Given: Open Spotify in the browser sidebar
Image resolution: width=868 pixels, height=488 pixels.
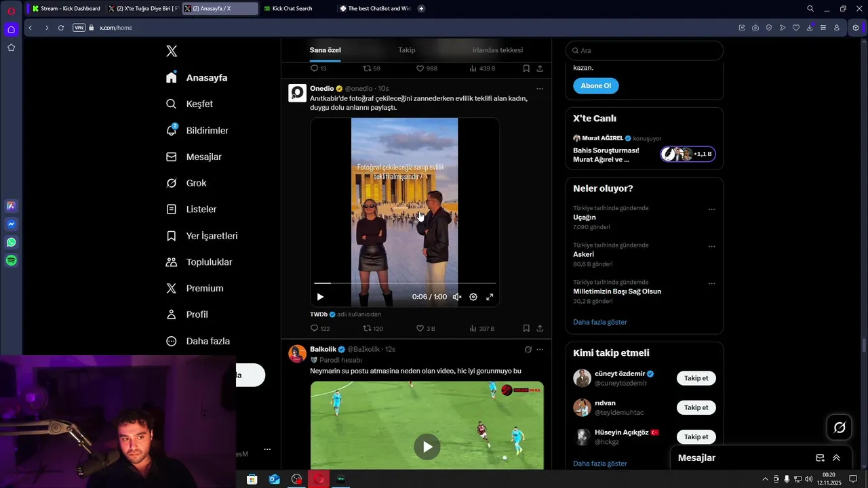Looking at the screenshot, I should tap(12, 260).
